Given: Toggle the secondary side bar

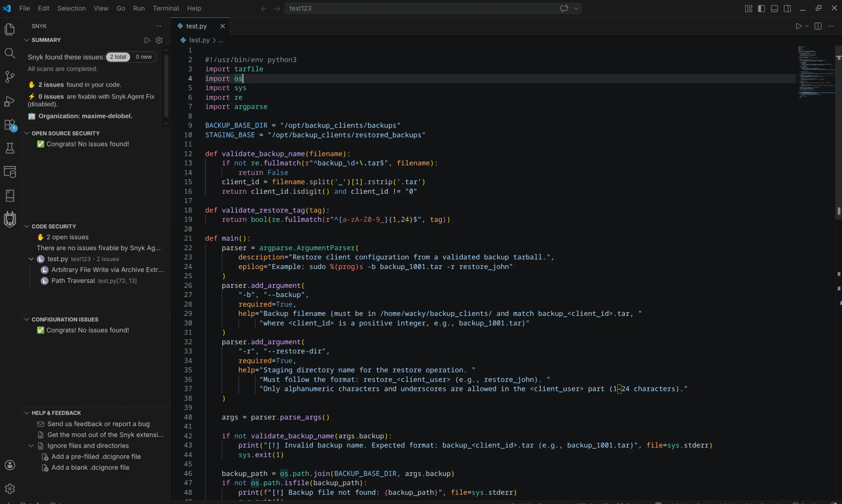Looking at the screenshot, I should click(787, 9).
